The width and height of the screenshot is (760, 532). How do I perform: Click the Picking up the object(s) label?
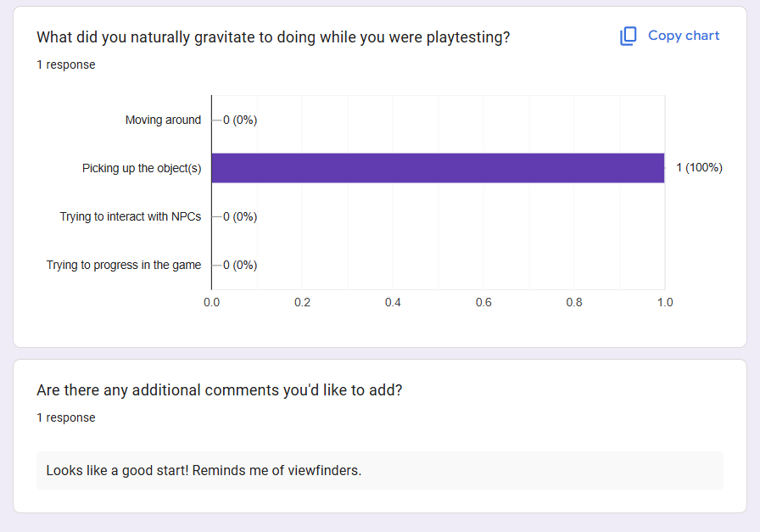coord(142,168)
